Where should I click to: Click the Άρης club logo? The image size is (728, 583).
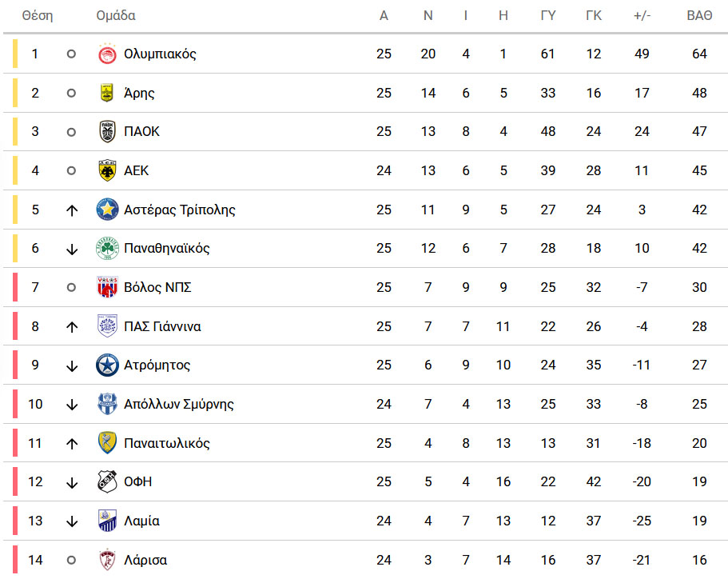[x=107, y=93]
